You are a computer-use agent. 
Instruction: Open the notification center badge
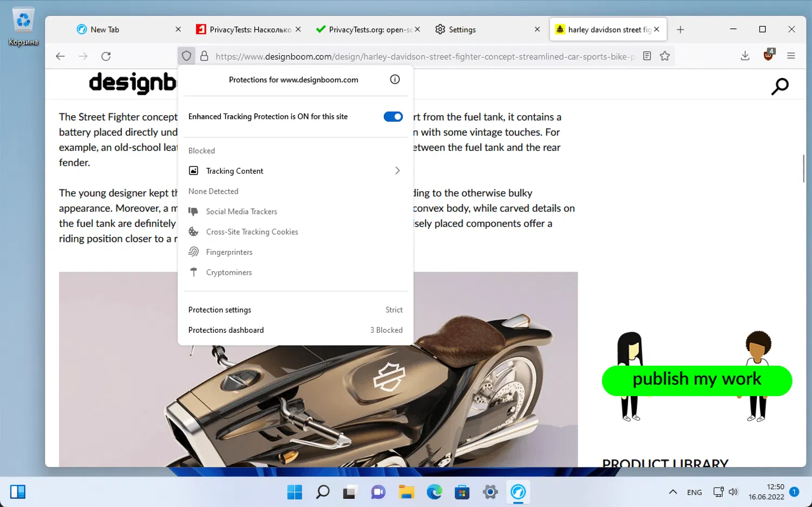coord(794,492)
